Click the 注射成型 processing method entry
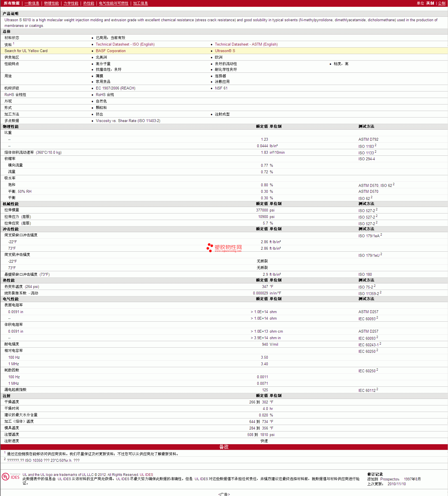448x496 pixels. [222, 114]
